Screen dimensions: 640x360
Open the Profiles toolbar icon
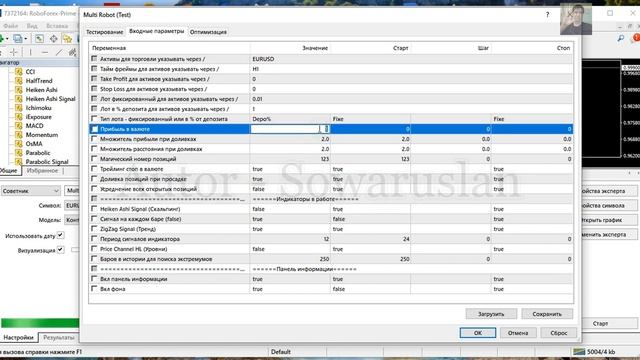click(18, 39)
